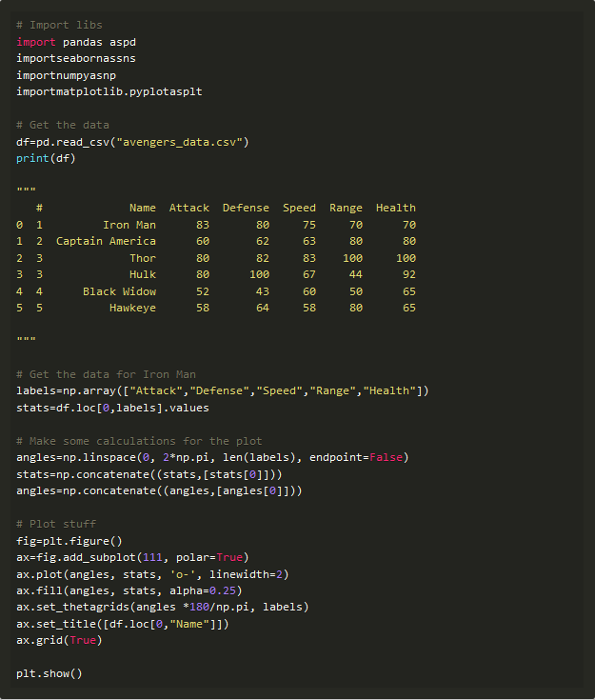This screenshot has width=595, height=700.
Task: Click the 'stats=np.concatenate' line
Action: click(x=149, y=474)
